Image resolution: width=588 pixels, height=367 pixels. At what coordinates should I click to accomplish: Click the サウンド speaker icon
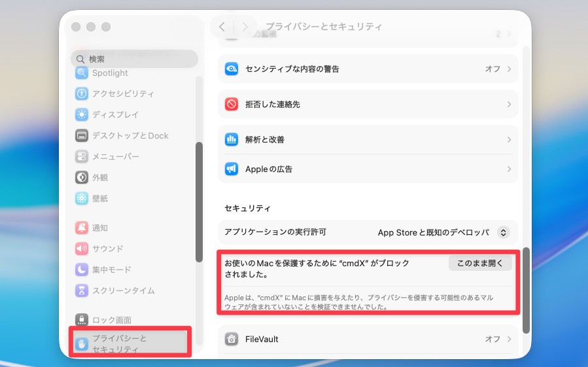81,249
